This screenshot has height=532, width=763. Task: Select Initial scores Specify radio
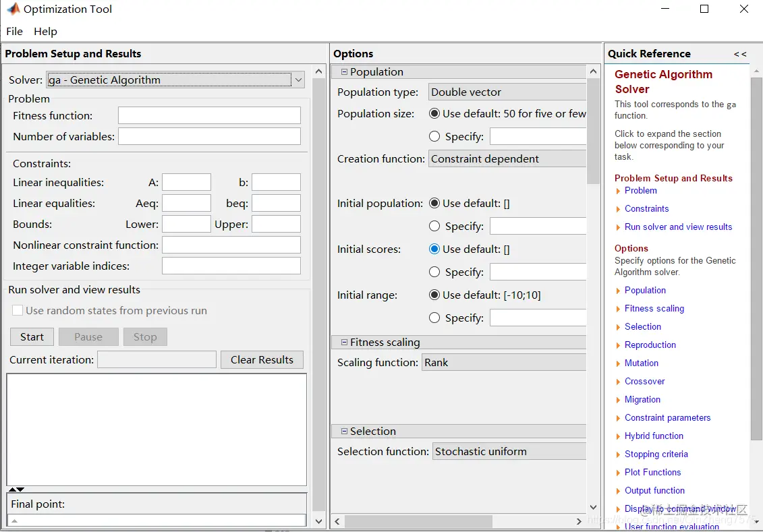coord(434,272)
